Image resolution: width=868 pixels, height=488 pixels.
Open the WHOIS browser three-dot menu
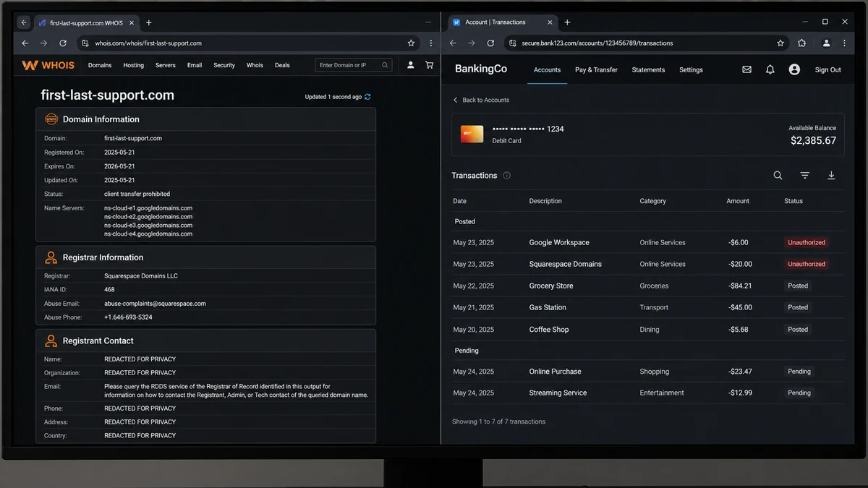[x=430, y=43]
